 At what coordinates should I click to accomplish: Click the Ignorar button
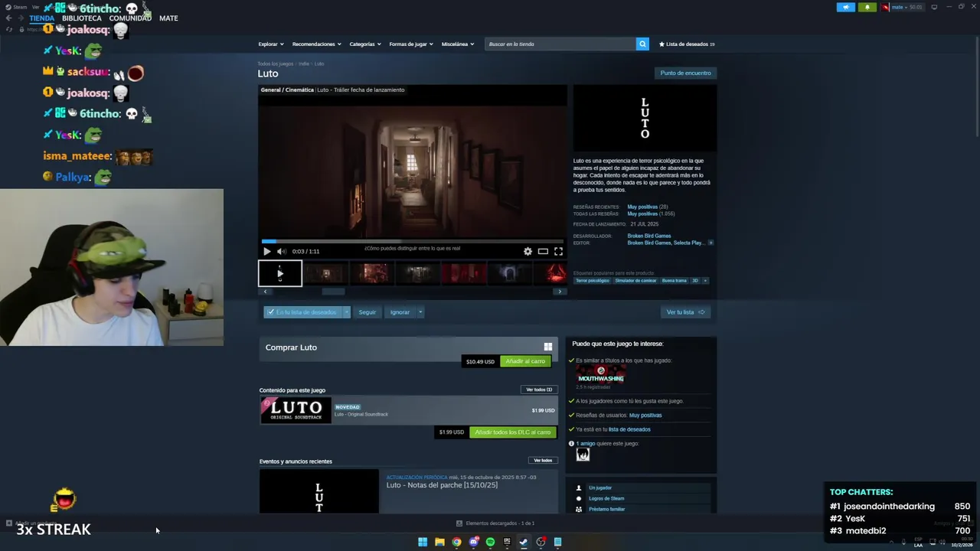click(x=400, y=312)
